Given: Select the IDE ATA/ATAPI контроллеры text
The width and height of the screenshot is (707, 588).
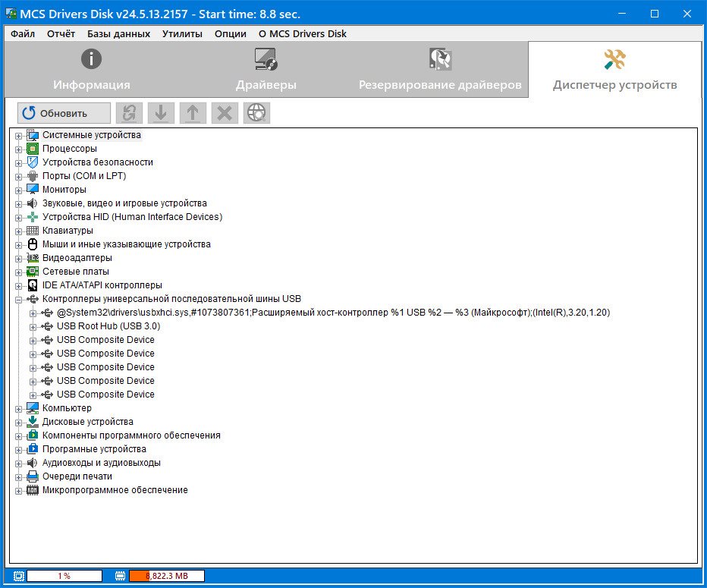Looking at the screenshot, I should 102,285.
